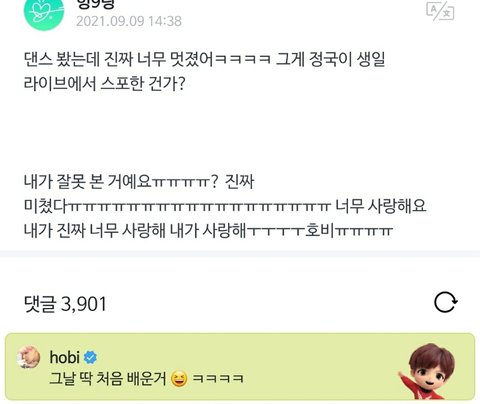Screen dimensions: 480x404
Task: Tap the translate icon beside the post header
Action: tap(440, 11)
